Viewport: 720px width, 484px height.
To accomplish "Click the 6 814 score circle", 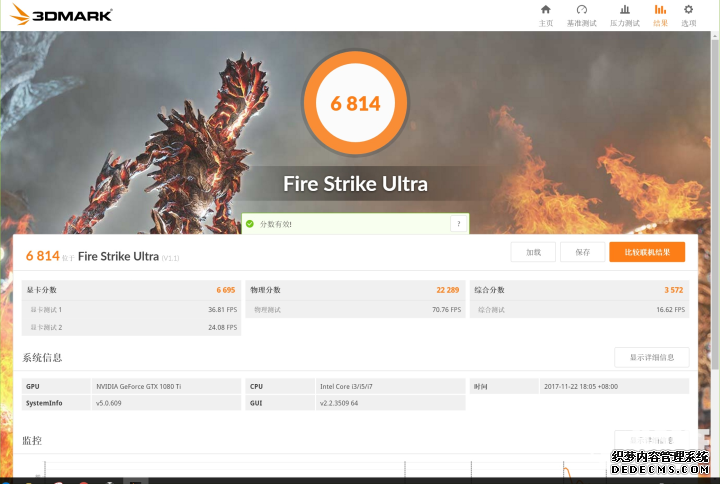I will 355,103.
